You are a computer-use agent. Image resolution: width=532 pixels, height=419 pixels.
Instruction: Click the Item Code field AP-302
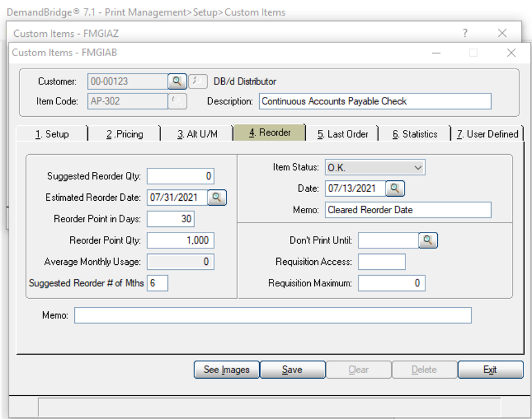(128, 101)
